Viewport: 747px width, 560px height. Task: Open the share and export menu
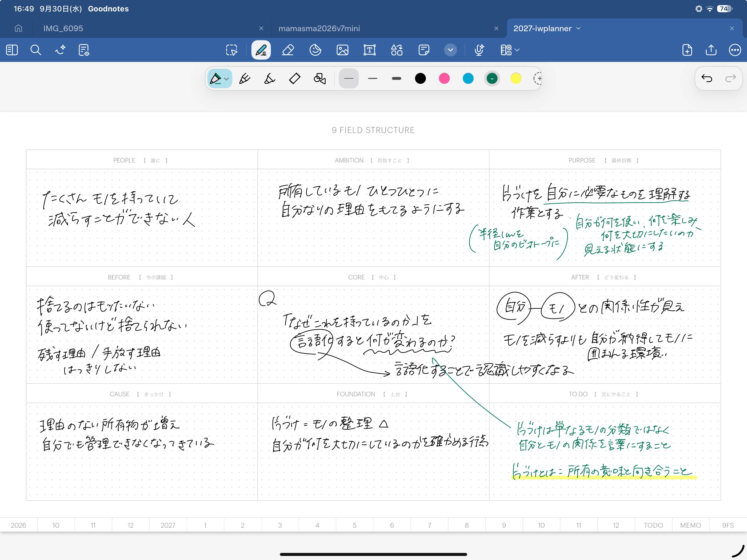(x=711, y=50)
